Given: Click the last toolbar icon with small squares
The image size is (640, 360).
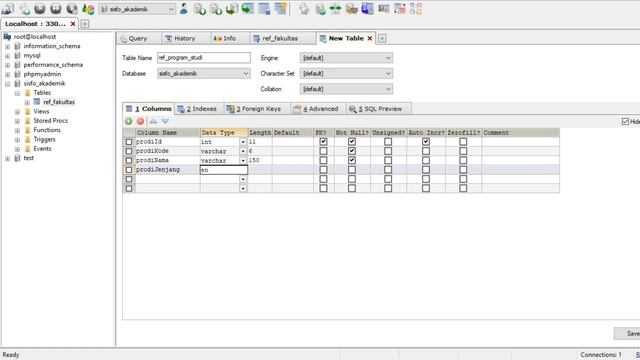Looking at the screenshot, I should pyautogui.click(x=416, y=9).
